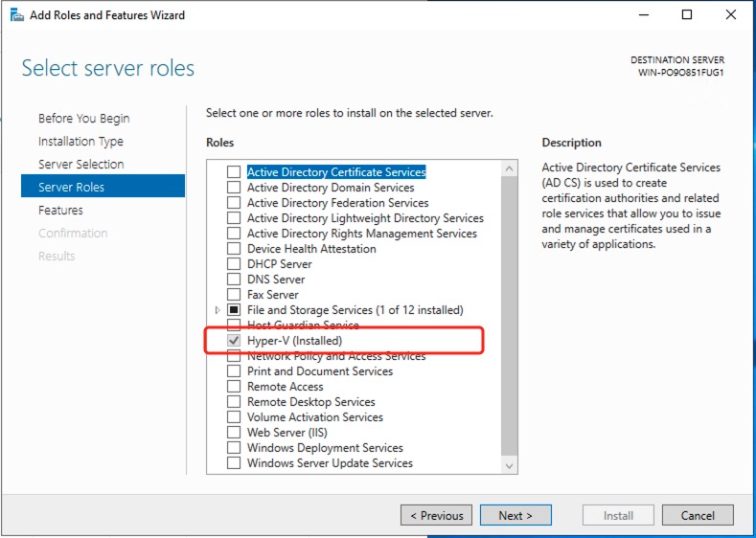Click the roles list scroll-up arrow
Screen dimensions: 756x538
509,168
